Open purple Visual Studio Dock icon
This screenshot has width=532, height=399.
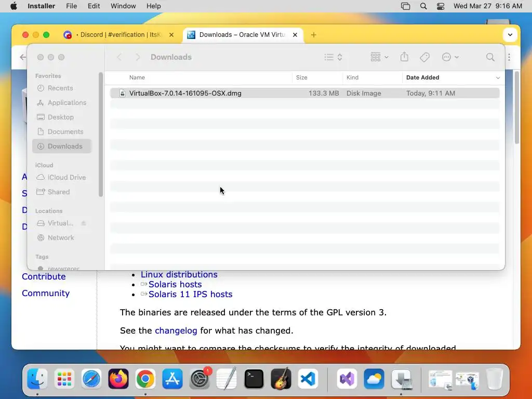pyautogui.click(x=347, y=379)
